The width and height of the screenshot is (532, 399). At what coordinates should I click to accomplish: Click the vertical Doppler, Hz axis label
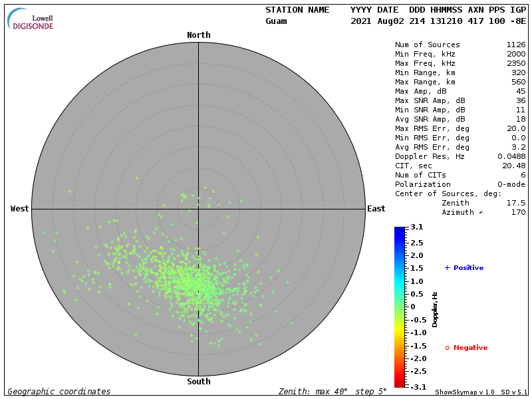click(x=435, y=309)
